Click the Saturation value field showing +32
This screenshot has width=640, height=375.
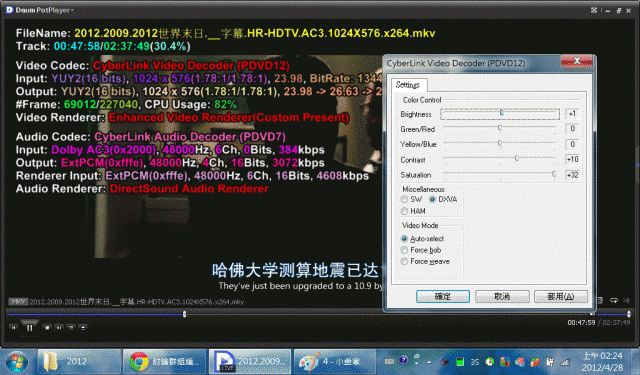click(x=572, y=175)
